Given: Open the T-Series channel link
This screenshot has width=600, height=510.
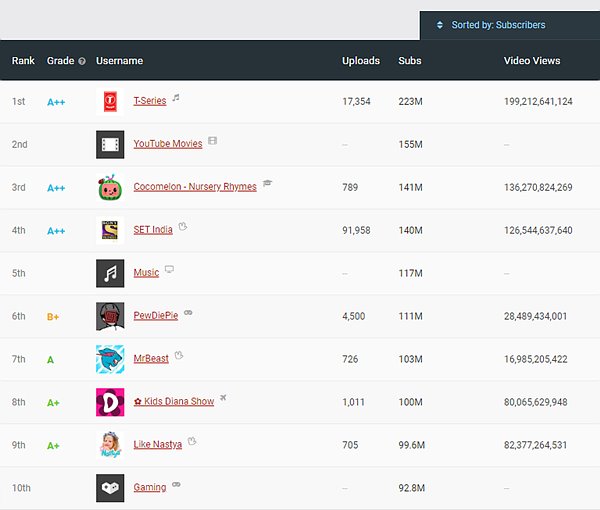Looking at the screenshot, I should tap(150, 101).
